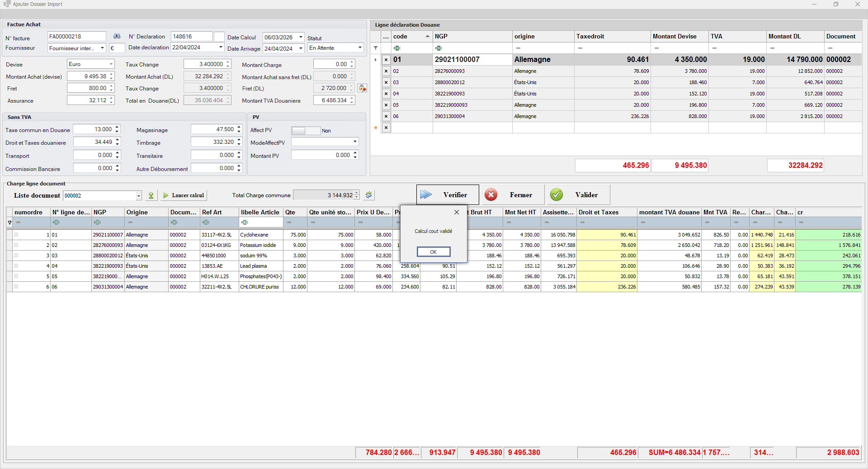This screenshot has height=469, width=868.
Task: Toggle the Affect PV switch
Action: (306, 131)
